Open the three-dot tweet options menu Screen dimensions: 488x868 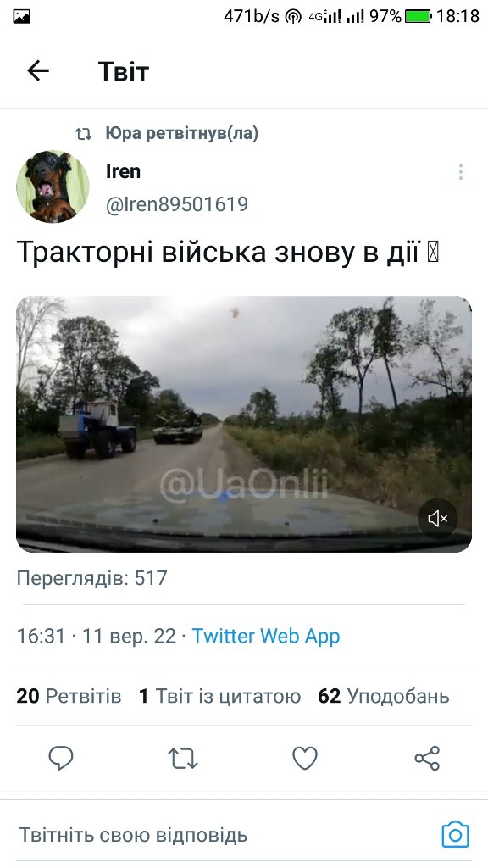[x=460, y=171]
